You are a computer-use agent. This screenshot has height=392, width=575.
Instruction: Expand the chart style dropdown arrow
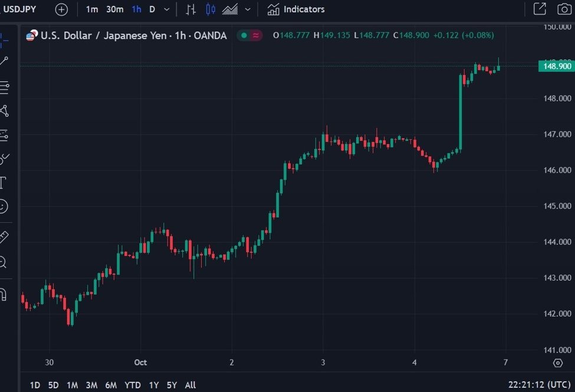pyautogui.click(x=247, y=9)
